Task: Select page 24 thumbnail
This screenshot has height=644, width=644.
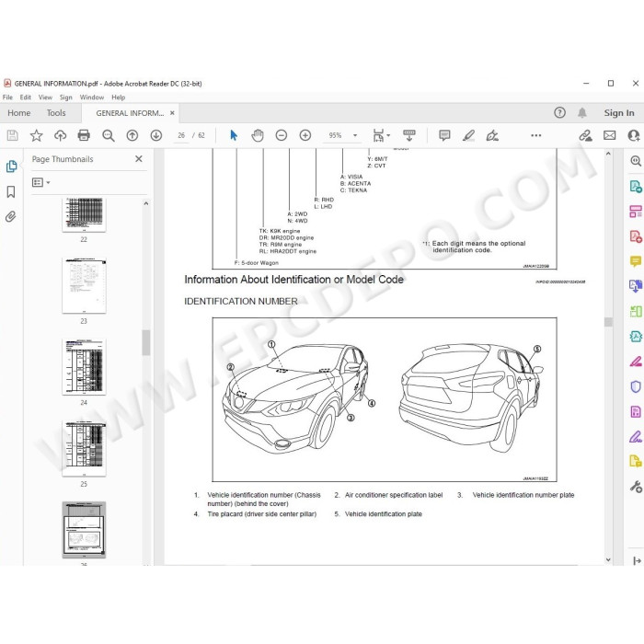Action: (x=84, y=367)
